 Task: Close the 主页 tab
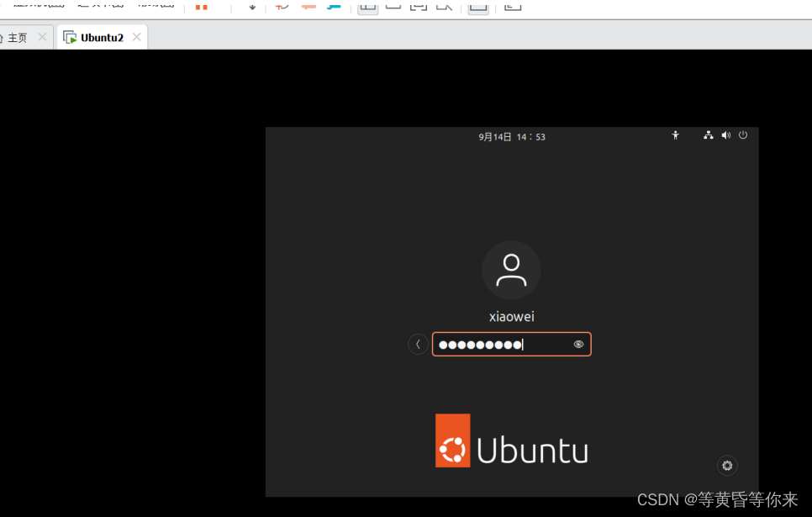click(43, 37)
